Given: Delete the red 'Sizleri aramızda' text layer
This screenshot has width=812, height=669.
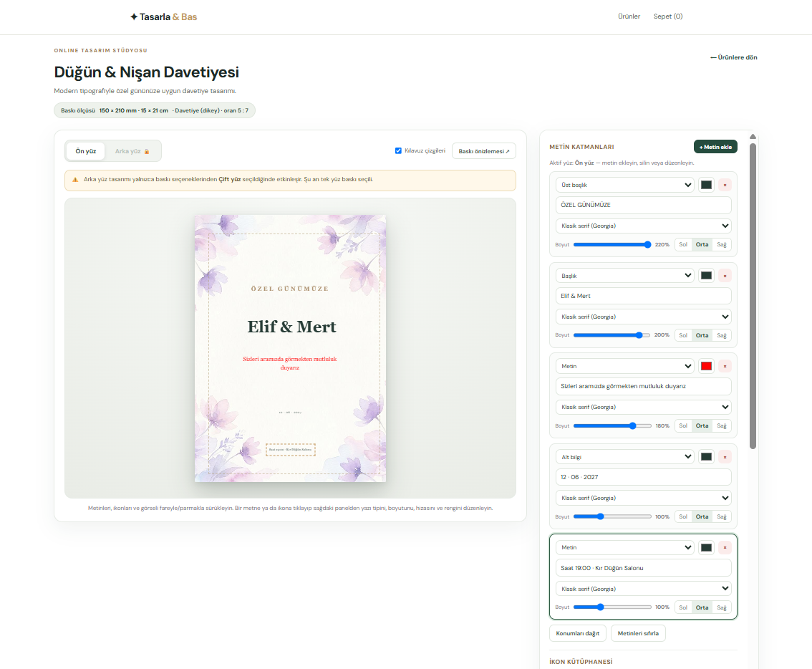Looking at the screenshot, I should point(725,366).
